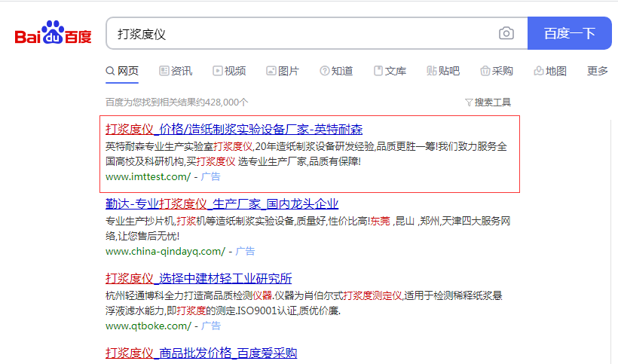Expand the 更多 menu
618x364 pixels.
click(x=597, y=71)
